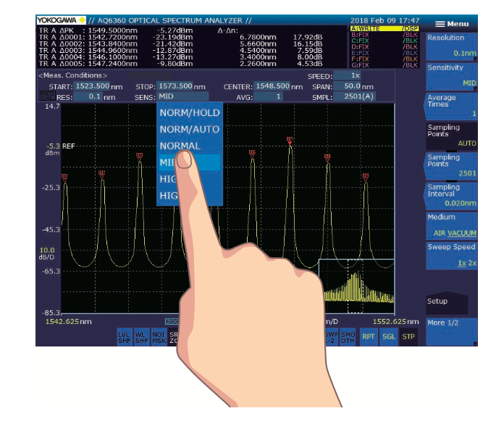Stop the sweep with STP icon
Viewport: 504px width, 432px height.
tap(408, 336)
